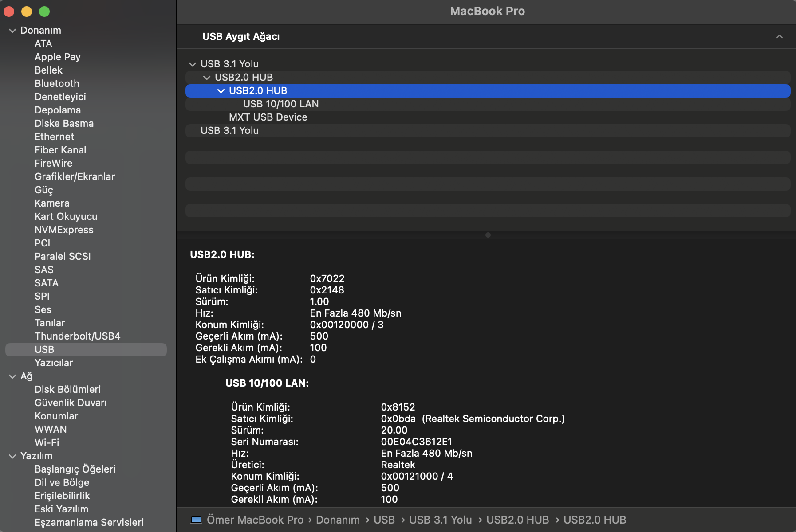
Task: Select the second USB 3.1 Yolu entry
Action: [x=229, y=131]
